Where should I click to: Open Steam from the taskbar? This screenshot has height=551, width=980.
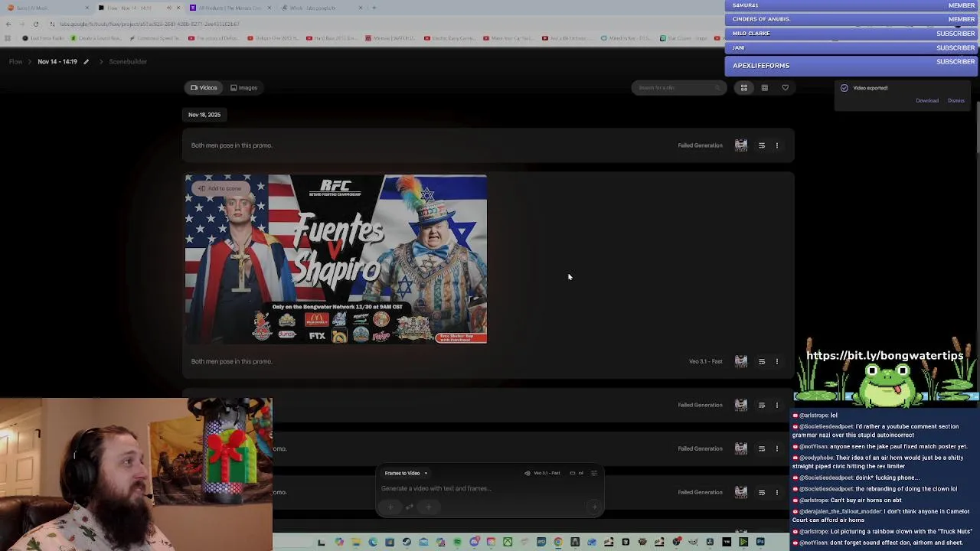(407, 542)
